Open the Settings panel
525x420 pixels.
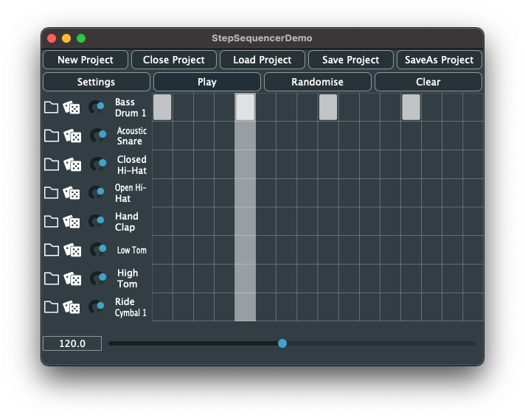point(97,82)
